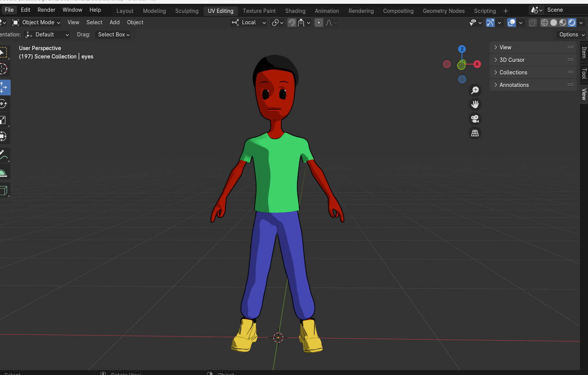This screenshot has width=588, height=375.
Task: Click the zoom magnifier viewport icon
Action: (x=475, y=90)
